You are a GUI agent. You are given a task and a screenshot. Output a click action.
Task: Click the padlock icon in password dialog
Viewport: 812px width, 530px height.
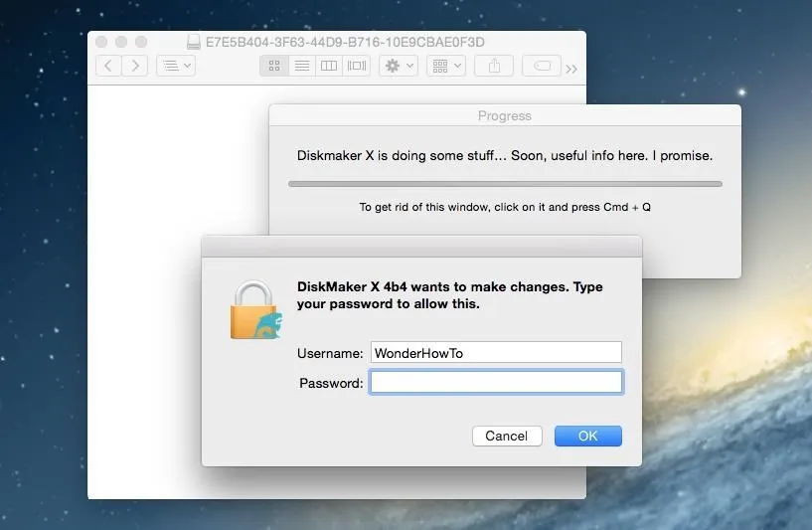coord(255,309)
